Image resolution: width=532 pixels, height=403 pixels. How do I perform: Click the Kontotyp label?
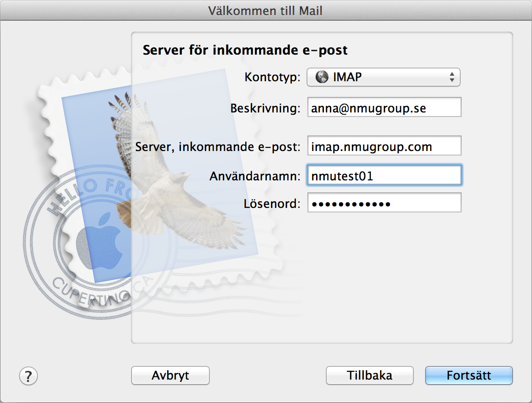[272, 77]
